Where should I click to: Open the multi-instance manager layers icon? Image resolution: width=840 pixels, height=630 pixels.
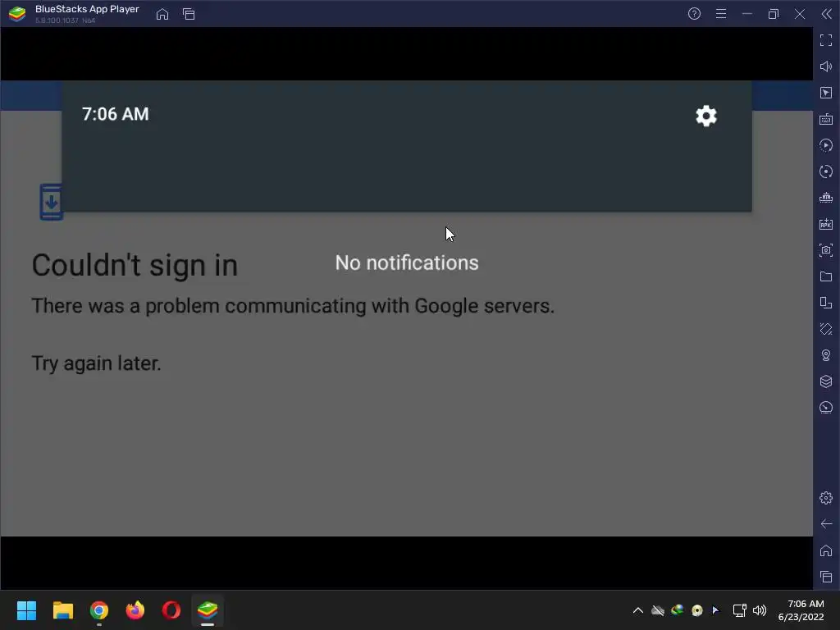[x=826, y=381]
